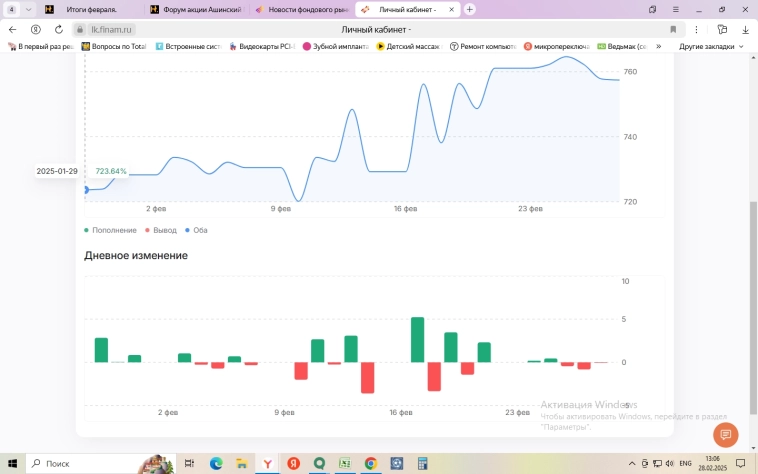
Task: Switch to the Форум акции Ашинский tab
Action: [x=195, y=9]
